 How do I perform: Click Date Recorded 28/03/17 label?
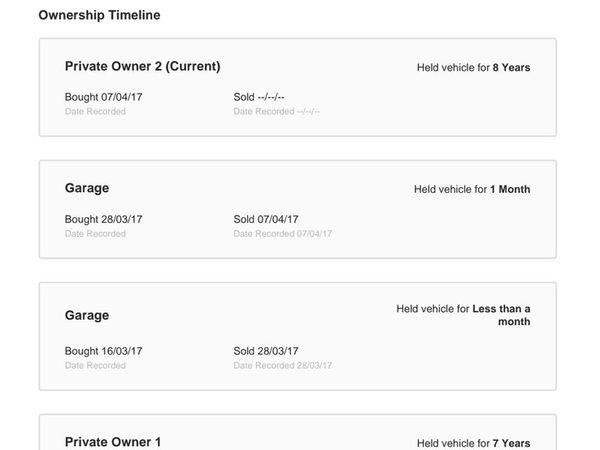[282, 365]
